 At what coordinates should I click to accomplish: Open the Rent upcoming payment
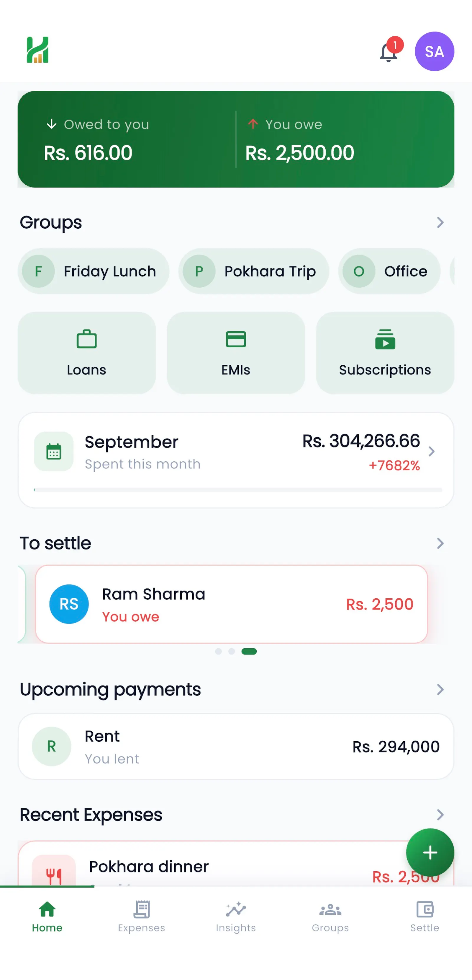[236, 746]
